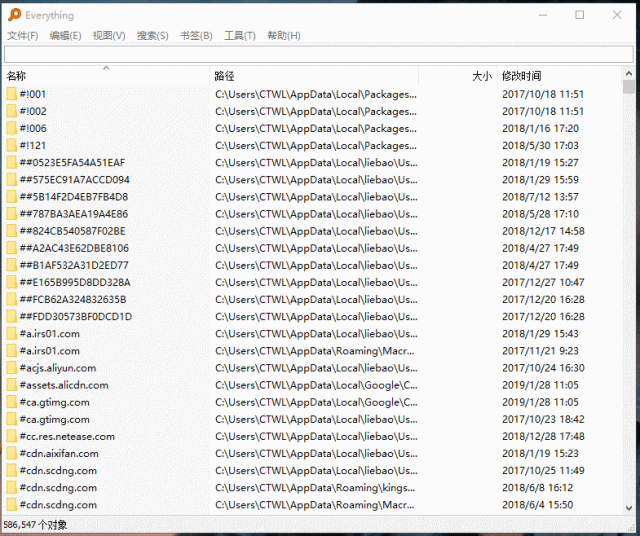The height and width of the screenshot is (536, 640).
Task: Select ##E165B995D8DD328A folder name
Action: pos(75,282)
